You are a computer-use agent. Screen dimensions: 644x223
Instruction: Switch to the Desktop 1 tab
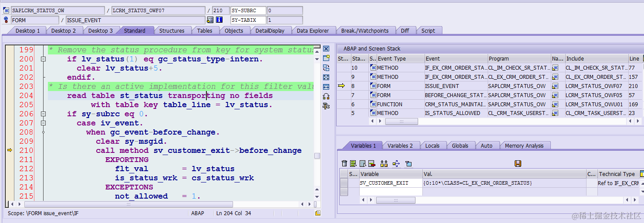(x=27, y=30)
